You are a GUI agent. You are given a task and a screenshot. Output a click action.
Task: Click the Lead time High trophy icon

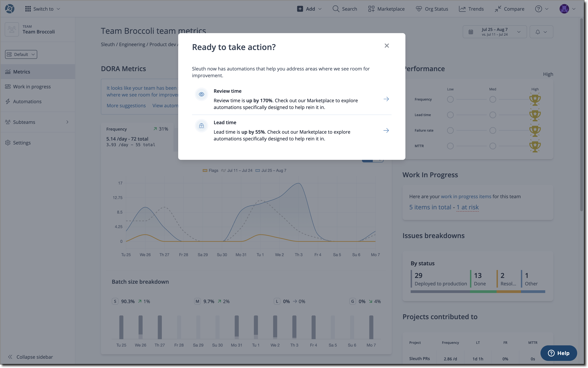535,115
